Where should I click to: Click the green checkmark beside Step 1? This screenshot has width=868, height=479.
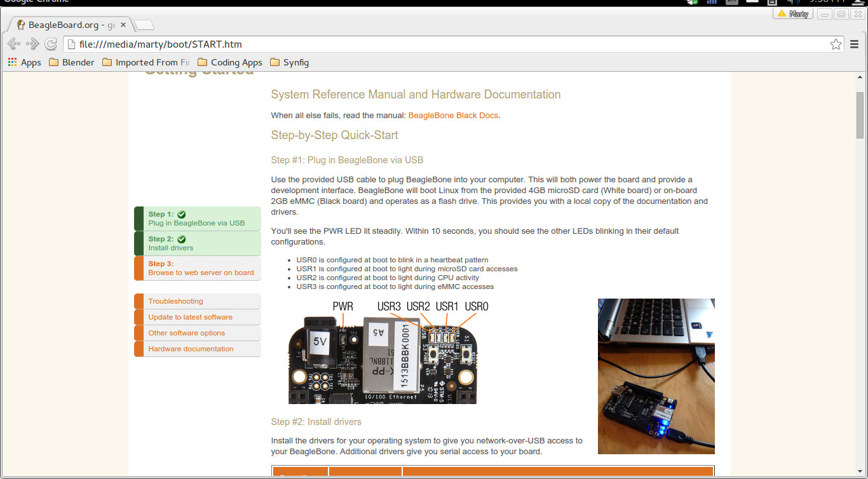(x=182, y=214)
